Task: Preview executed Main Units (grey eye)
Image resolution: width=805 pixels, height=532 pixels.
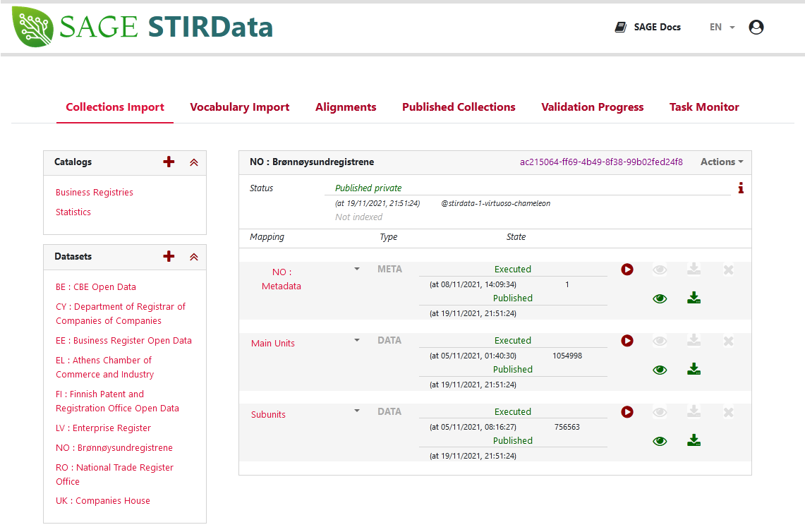Action: tap(660, 341)
